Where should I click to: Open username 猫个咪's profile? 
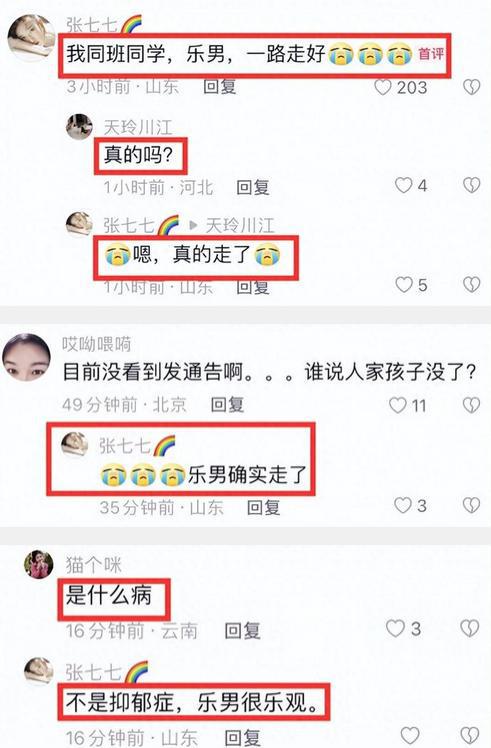click(x=94, y=565)
